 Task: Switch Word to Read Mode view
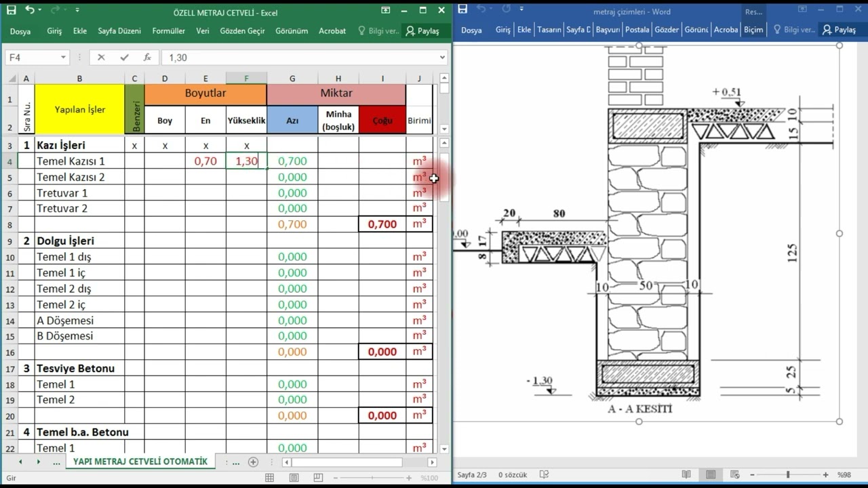[686, 475]
